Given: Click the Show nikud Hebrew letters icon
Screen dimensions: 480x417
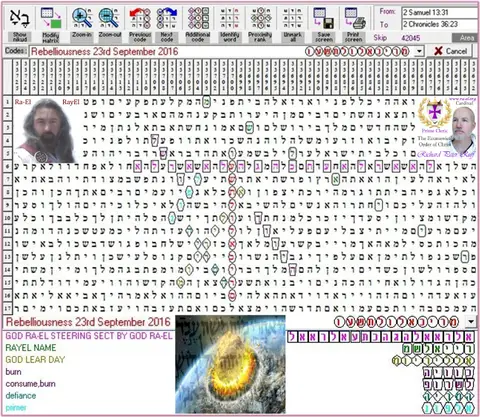Looking at the screenshot, I should point(20,18).
